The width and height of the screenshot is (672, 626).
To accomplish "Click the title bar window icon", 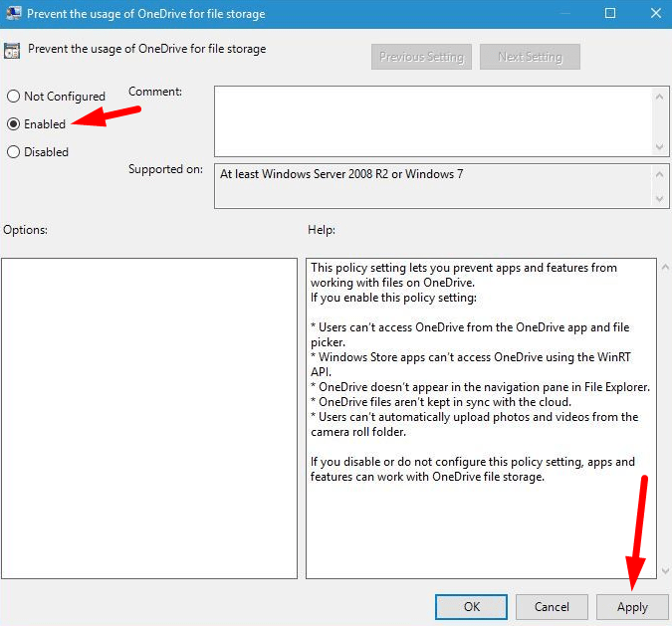I will (x=14, y=13).
